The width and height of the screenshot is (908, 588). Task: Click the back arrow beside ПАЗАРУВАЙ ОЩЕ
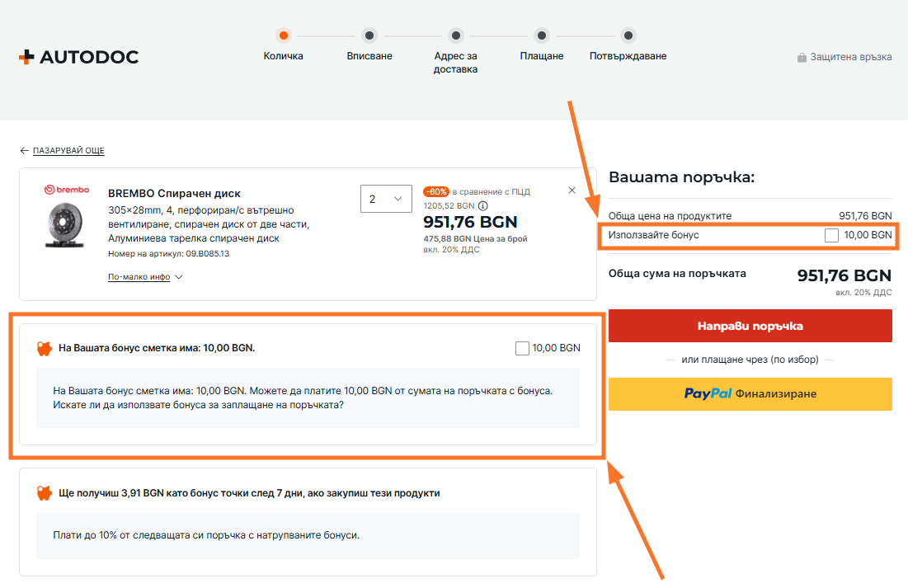point(24,151)
